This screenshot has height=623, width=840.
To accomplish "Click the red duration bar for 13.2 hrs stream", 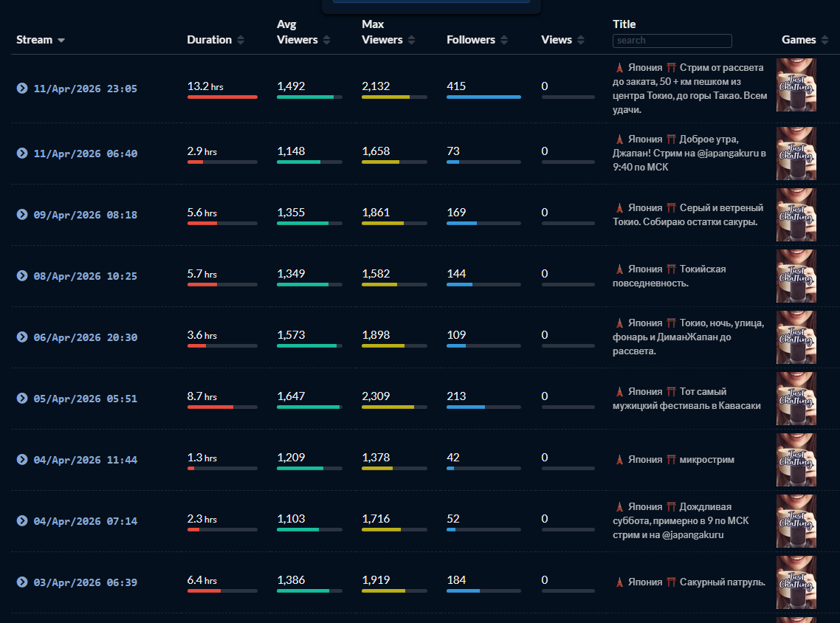I will [222, 97].
